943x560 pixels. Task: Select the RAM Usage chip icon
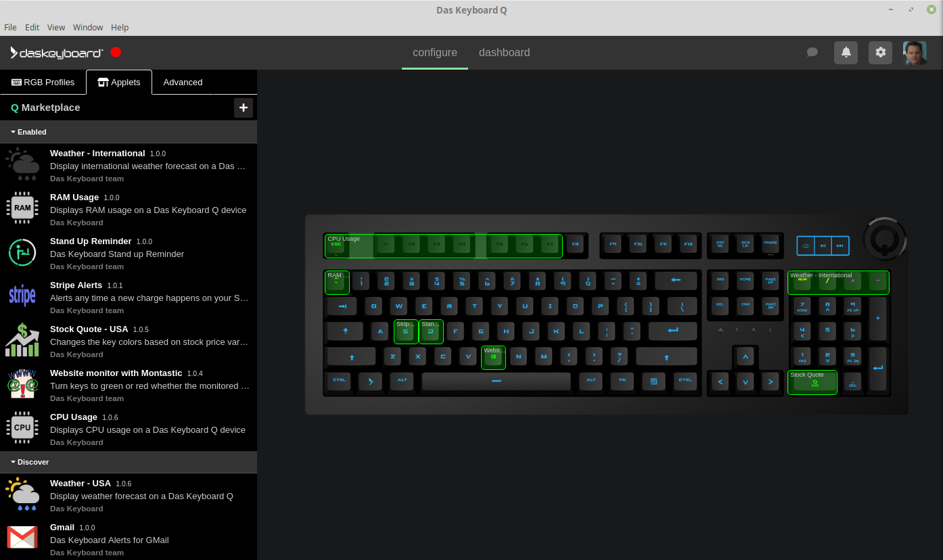point(22,208)
